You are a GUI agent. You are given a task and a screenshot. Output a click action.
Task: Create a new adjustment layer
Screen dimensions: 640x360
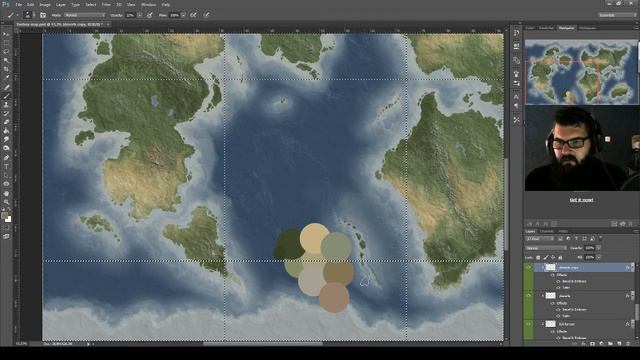(x=602, y=344)
